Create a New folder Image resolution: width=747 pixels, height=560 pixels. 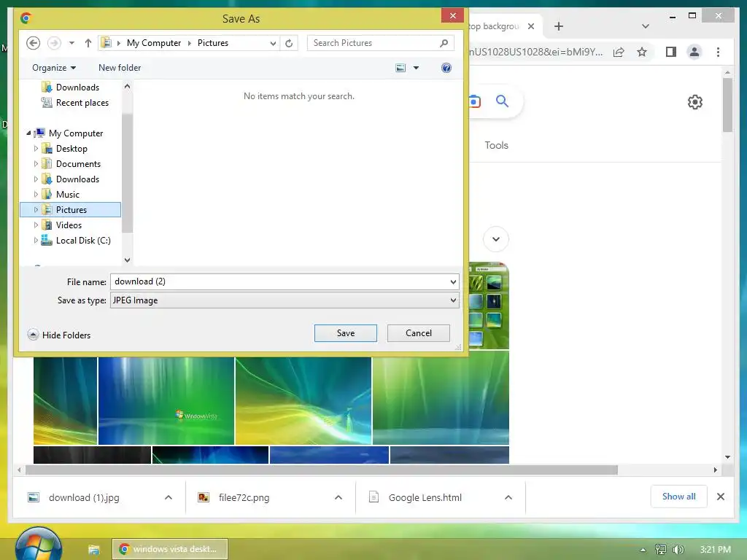coord(120,68)
